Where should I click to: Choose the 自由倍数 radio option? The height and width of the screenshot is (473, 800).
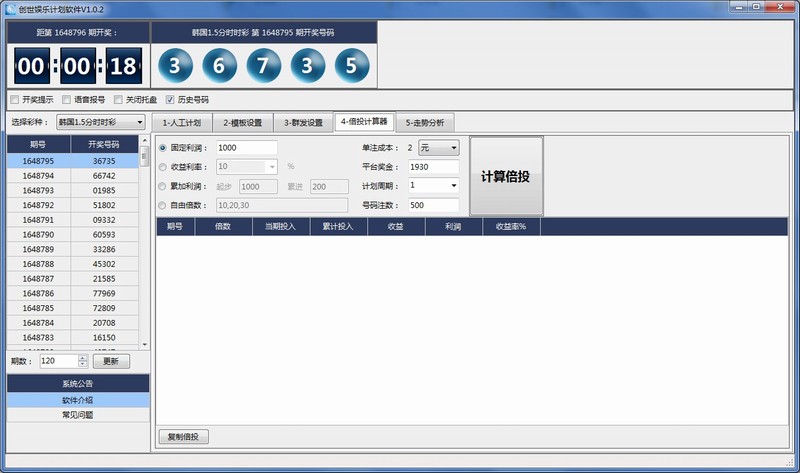tap(164, 205)
